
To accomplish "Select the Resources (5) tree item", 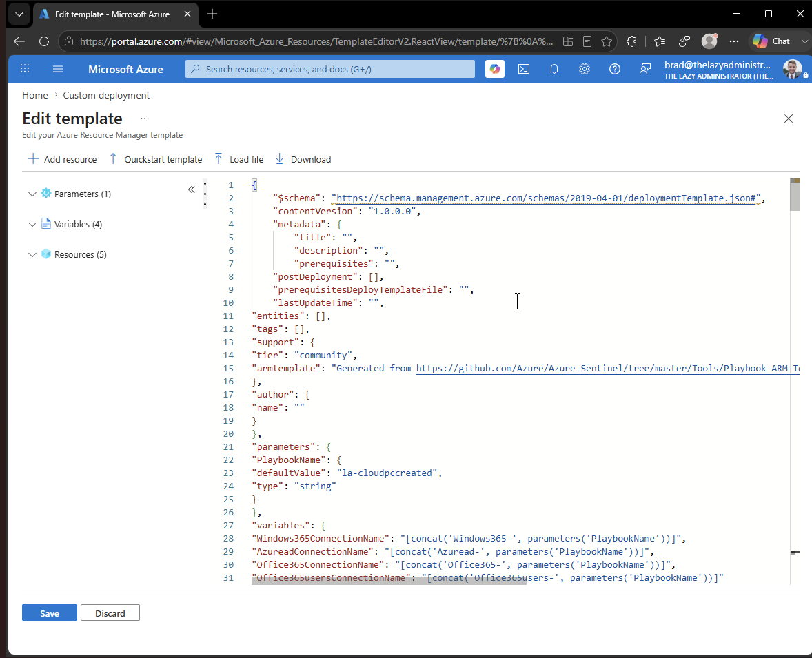I will click(x=80, y=254).
